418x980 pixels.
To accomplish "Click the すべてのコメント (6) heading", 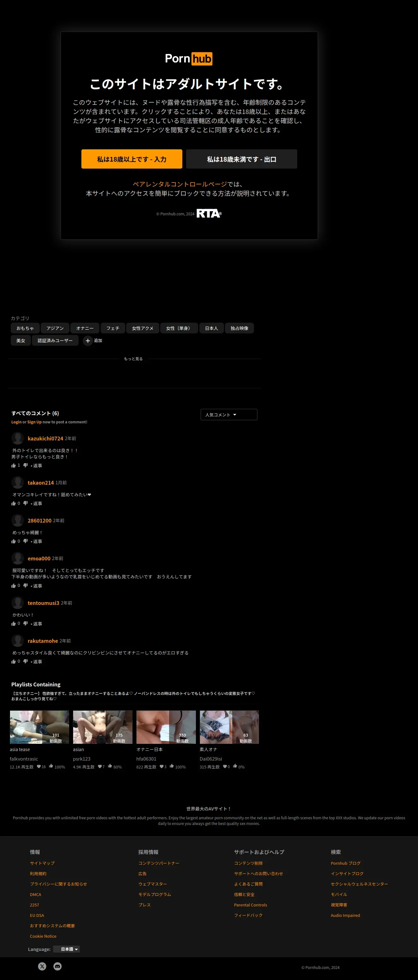I will (35, 413).
